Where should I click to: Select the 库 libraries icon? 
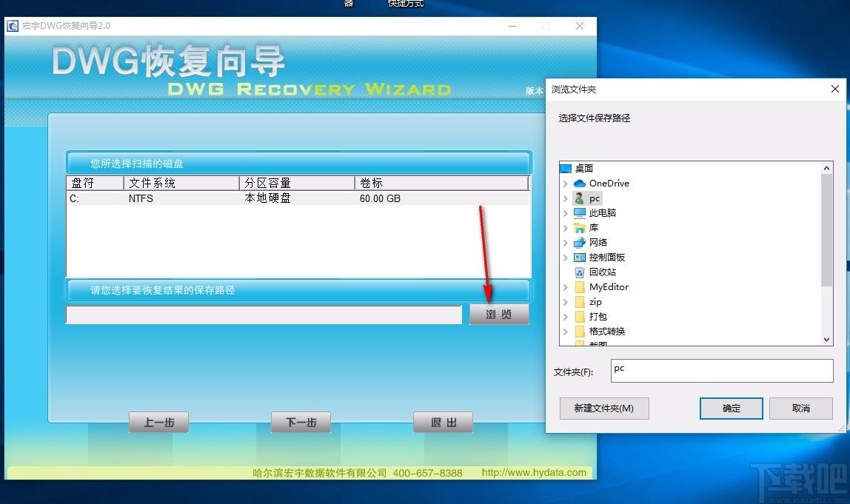[580, 228]
